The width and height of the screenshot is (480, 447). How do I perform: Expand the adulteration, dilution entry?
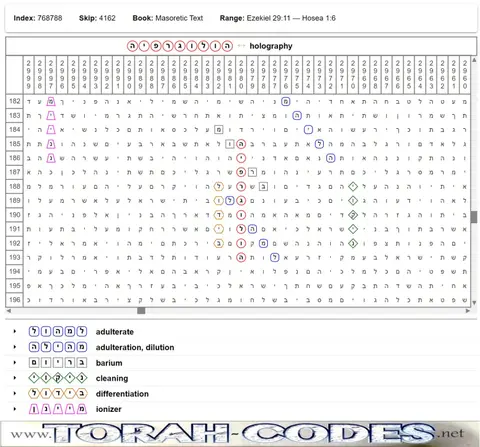pyautogui.click(x=14, y=347)
